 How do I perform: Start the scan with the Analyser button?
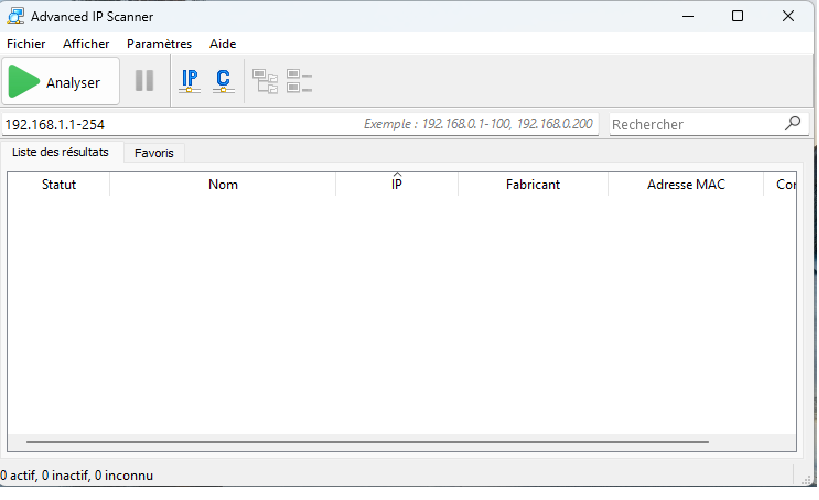pos(61,82)
